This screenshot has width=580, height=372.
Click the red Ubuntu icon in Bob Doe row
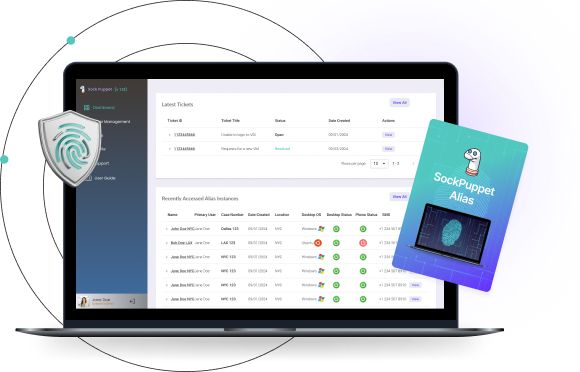(318, 243)
